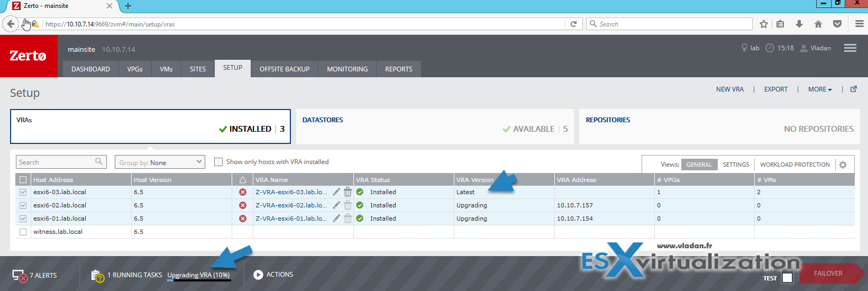Edit the Z-VRA-esxi6-01 VRA pencil icon

(x=336, y=219)
